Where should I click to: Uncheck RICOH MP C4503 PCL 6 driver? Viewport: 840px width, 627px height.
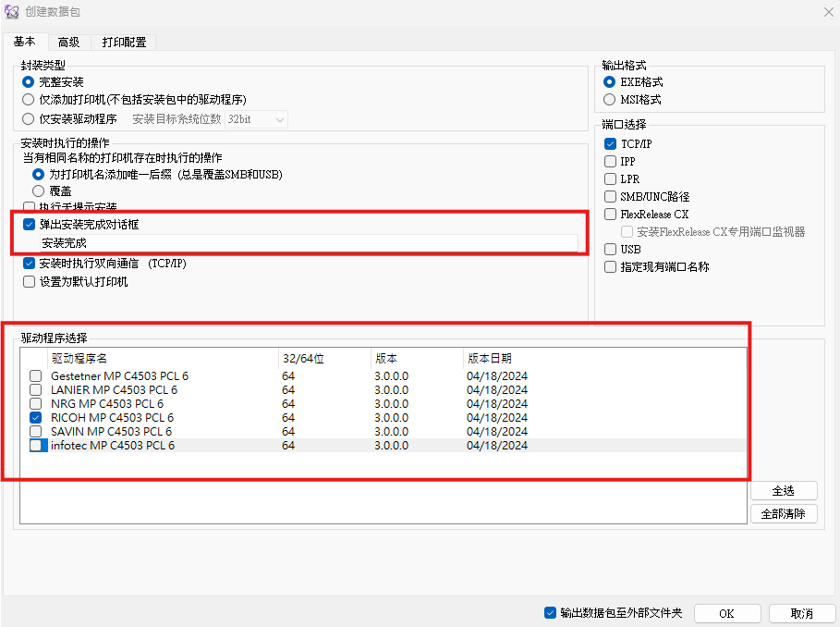(x=36, y=418)
